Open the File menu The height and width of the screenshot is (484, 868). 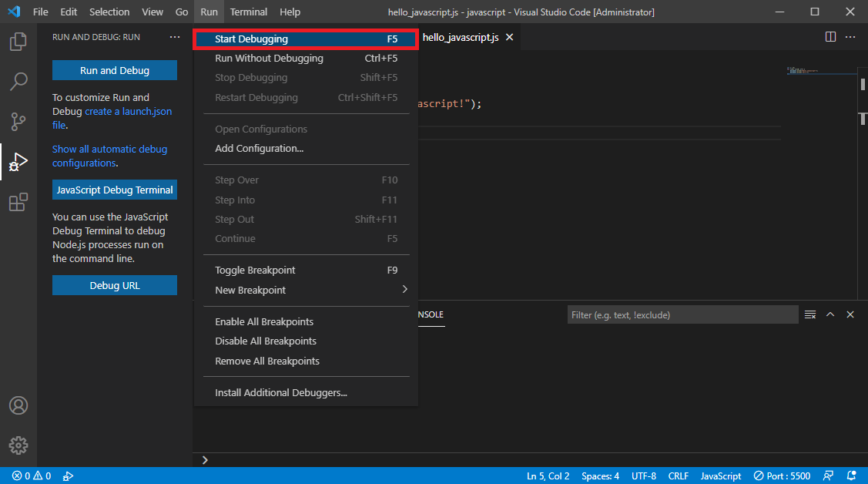pos(40,12)
